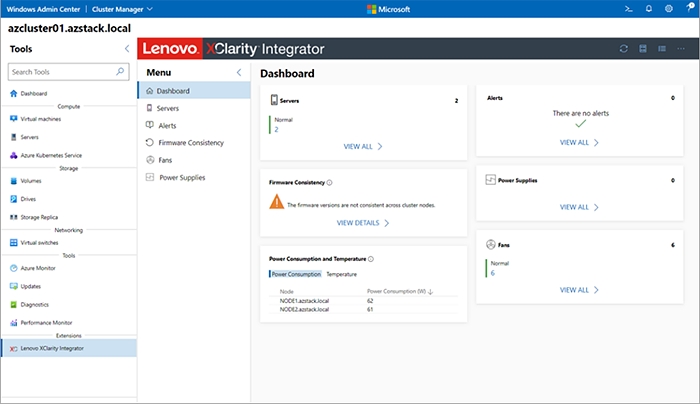The image size is (700, 404).
Task: Click the Performance Monitor icon
Action: pos(13,323)
